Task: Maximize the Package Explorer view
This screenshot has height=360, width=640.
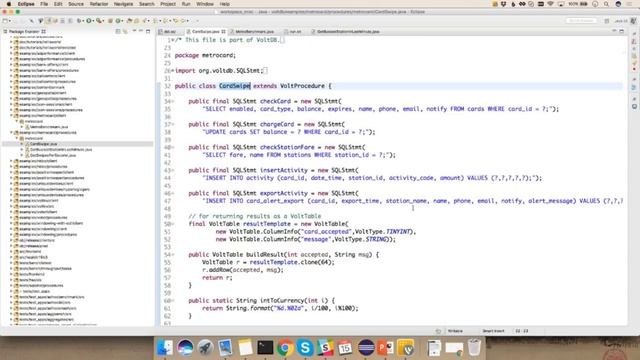Action: pyautogui.click(x=148, y=31)
